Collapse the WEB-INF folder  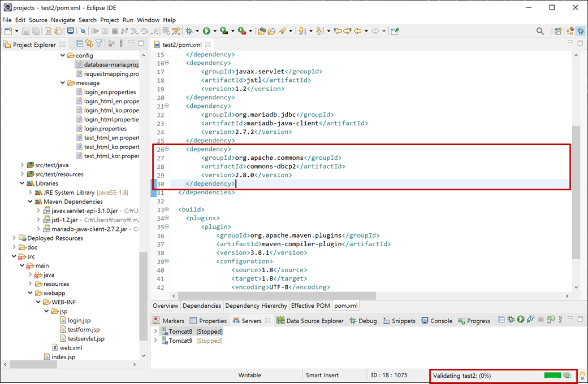[38, 302]
